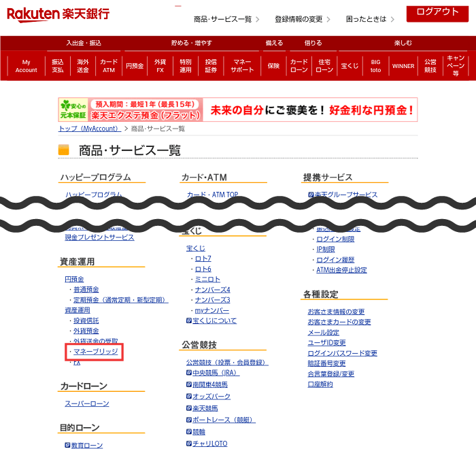The height and width of the screenshot is (449, 476).
Task: Open スーパーローン link
Action: click(87, 403)
